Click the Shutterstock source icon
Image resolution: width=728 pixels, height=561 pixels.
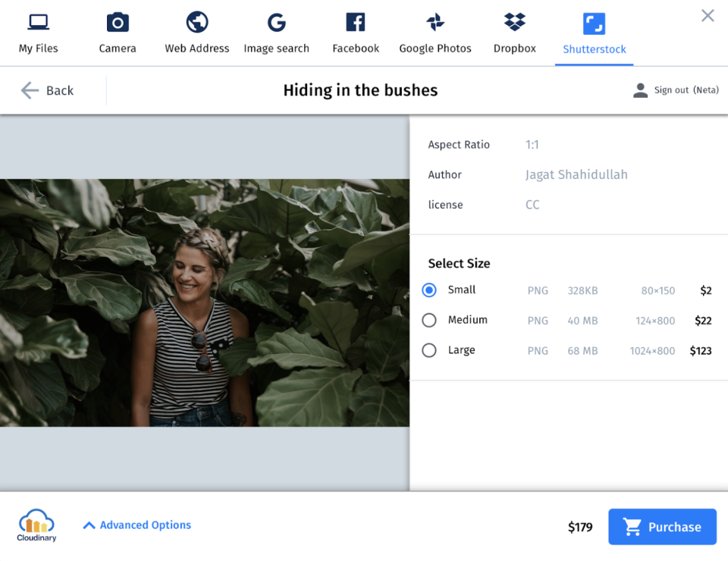click(x=594, y=22)
